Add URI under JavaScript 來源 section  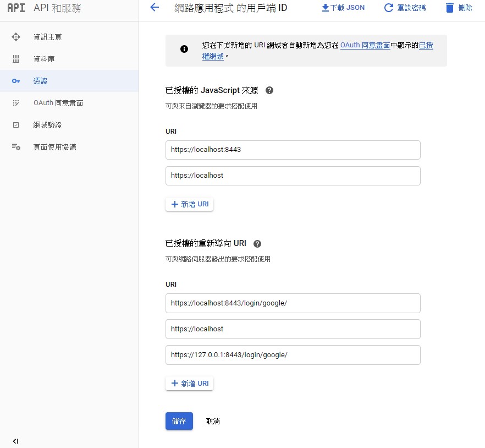coord(190,204)
